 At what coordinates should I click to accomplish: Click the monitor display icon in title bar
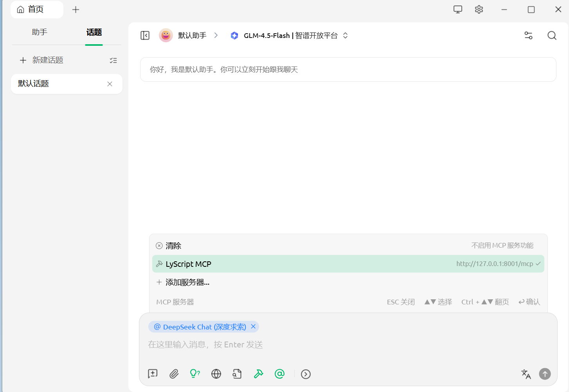(x=458, y=9)
